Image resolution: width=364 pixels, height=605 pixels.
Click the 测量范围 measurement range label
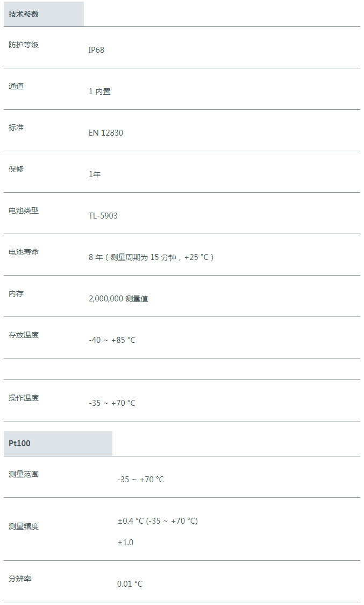click(x=24, y=474)
